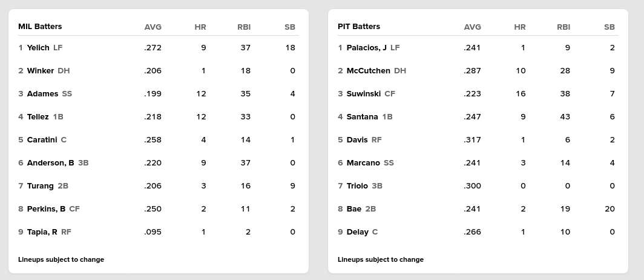Click Delay, the PIT catcher
Viewport: 644px width, 280px height.
357,232
